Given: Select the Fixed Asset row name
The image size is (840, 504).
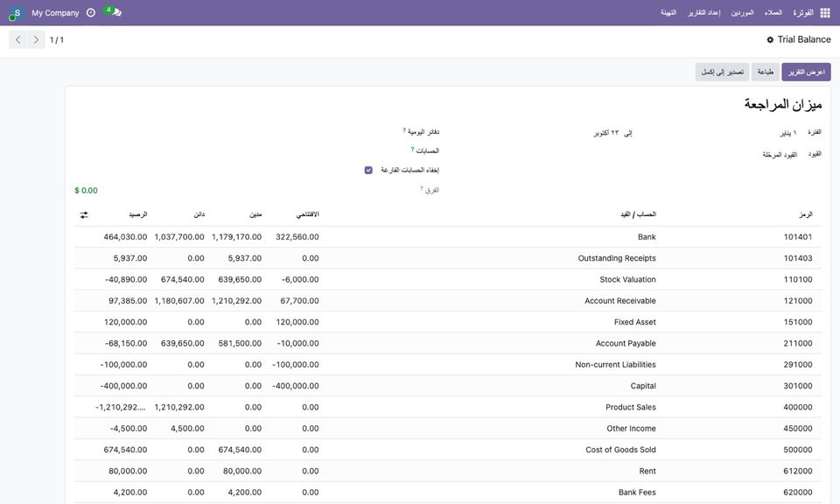Looking at the screenshot, I should (635, 322).
